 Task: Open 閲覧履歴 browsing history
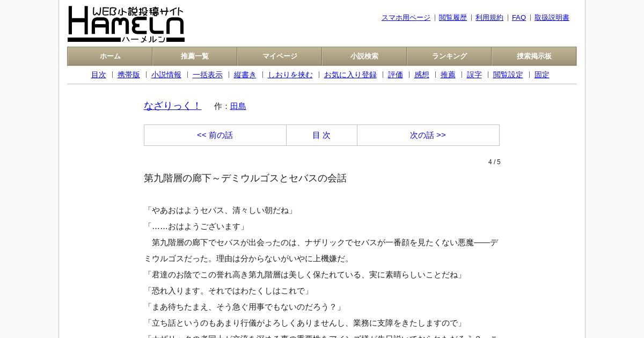(453, 18)
